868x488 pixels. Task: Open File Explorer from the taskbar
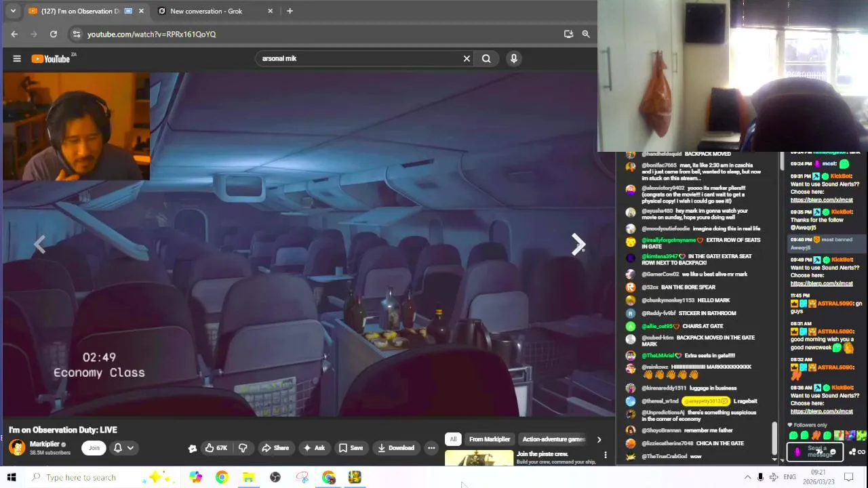[248, 477]
